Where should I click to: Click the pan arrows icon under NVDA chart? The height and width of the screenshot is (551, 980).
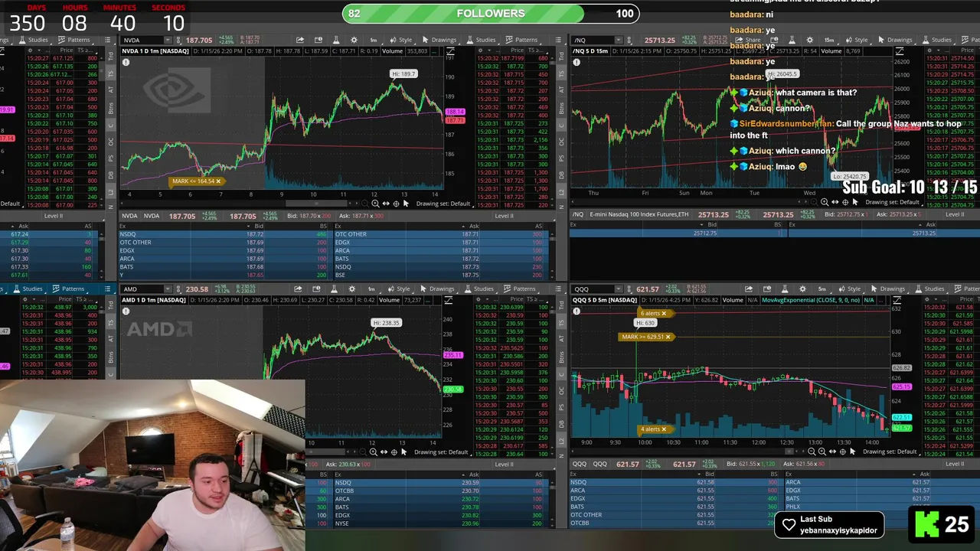385,204
